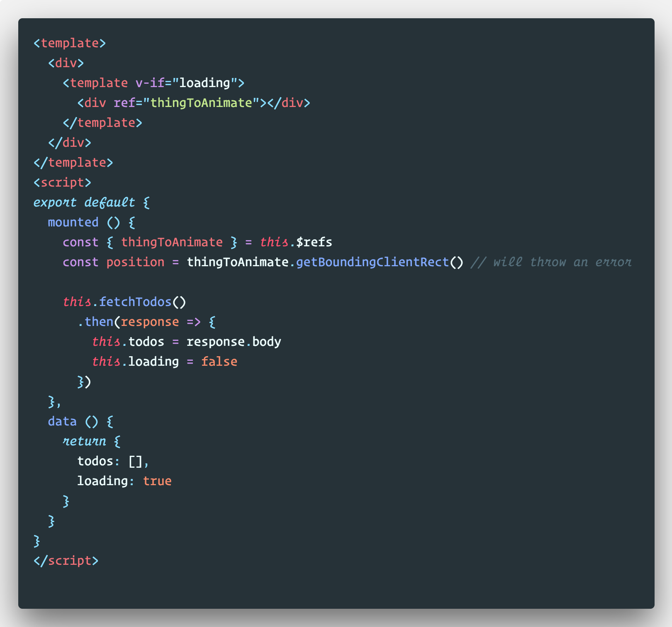Click the true value after loading:

coord(157,481)
